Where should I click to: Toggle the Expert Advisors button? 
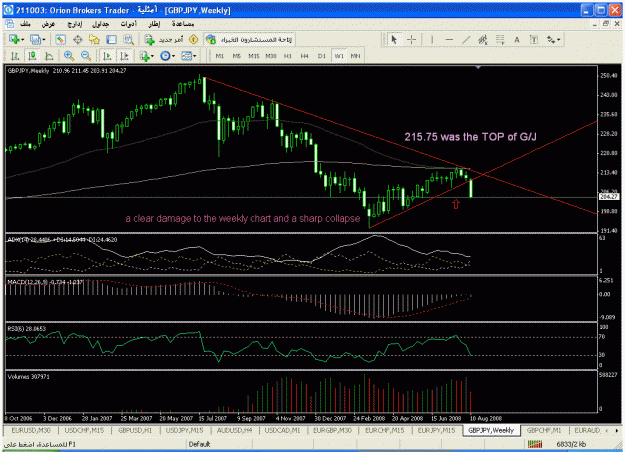pos(249,39)
